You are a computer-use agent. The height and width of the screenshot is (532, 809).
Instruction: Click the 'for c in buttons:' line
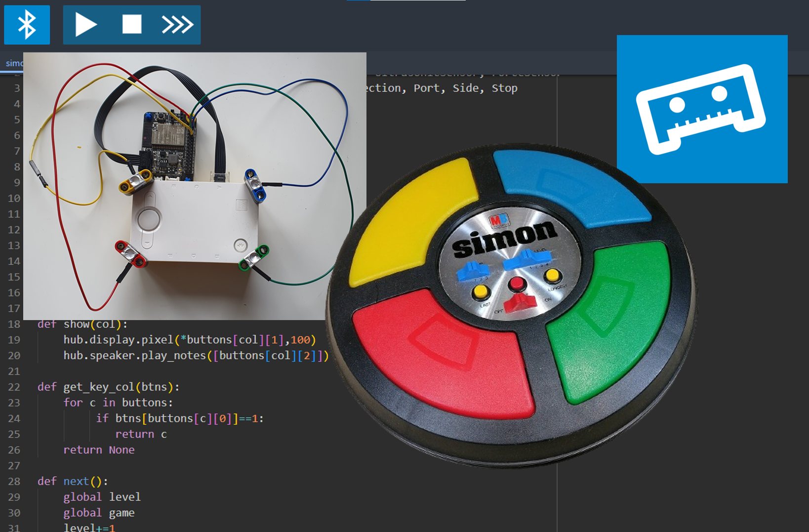tap(118, 403)
